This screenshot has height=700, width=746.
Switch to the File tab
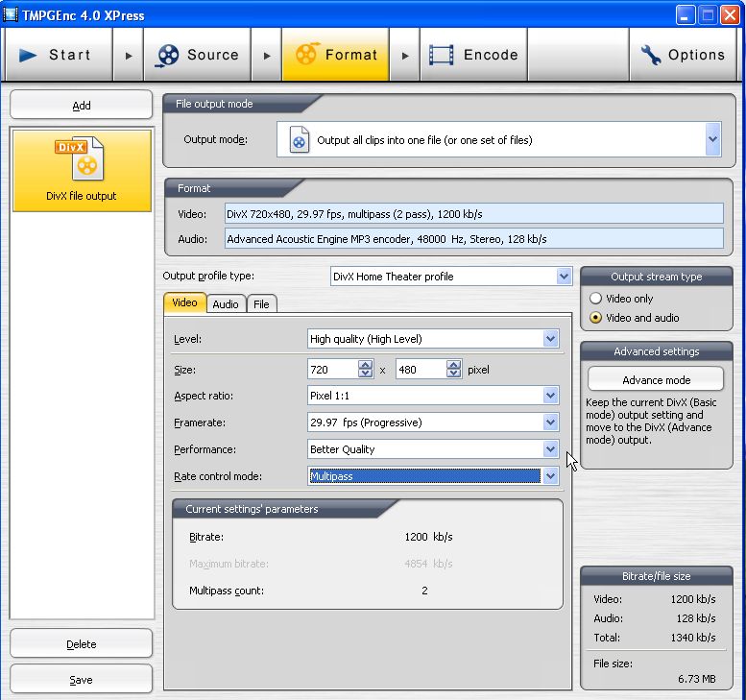[261, 304]
